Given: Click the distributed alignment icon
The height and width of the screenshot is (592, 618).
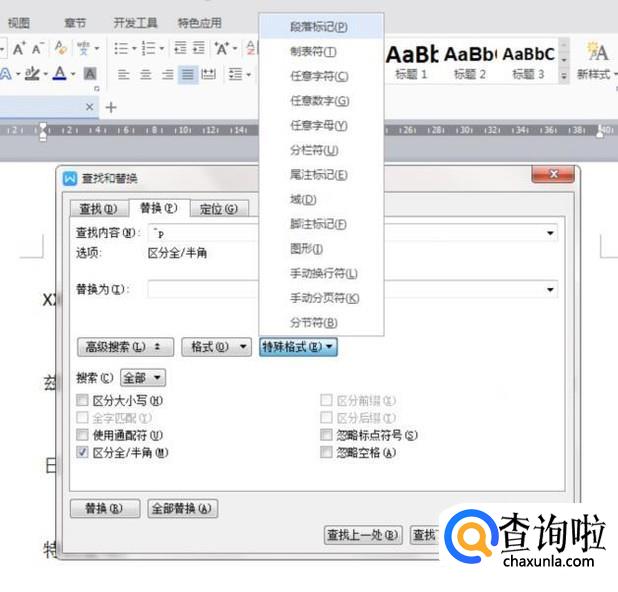Looking at the screenshot, I should point(208,74).
